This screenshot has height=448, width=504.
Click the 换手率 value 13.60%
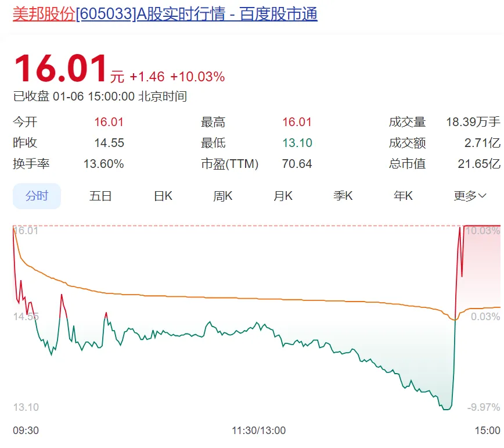click(x=103, y=164)
